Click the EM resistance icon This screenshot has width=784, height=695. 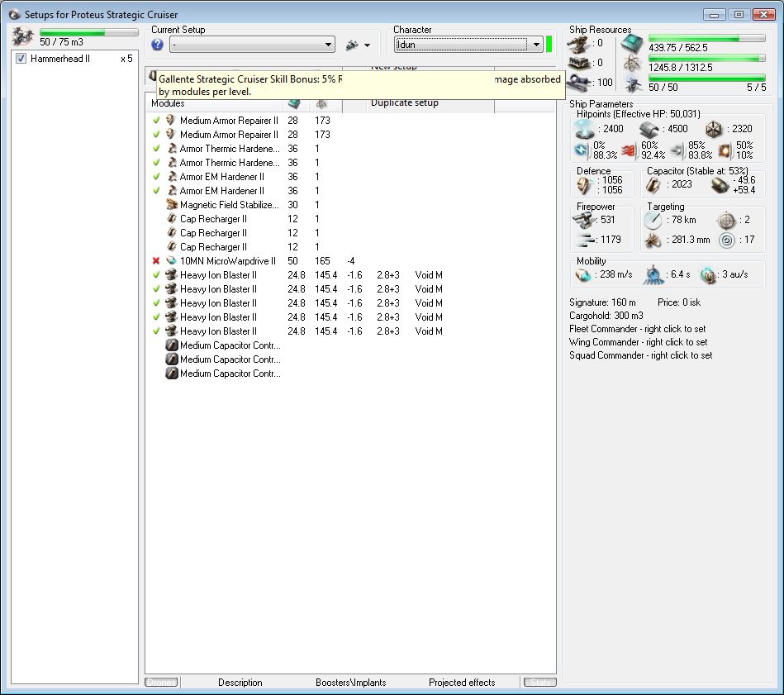(582, 150)
